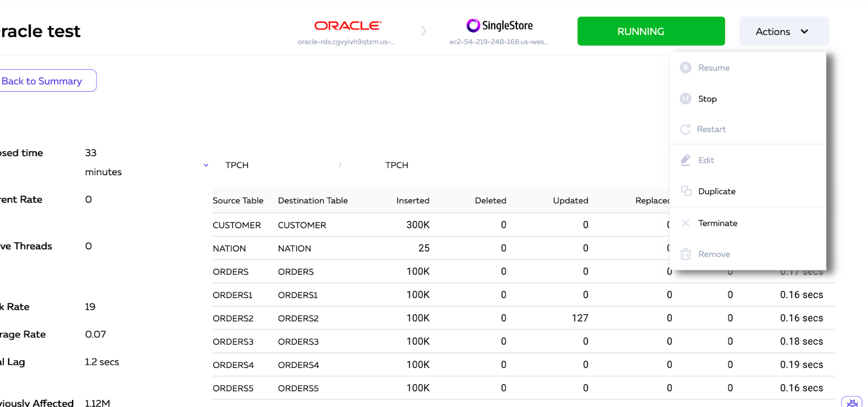Click the Restart circular arrow icon

[x=686, y=130]
